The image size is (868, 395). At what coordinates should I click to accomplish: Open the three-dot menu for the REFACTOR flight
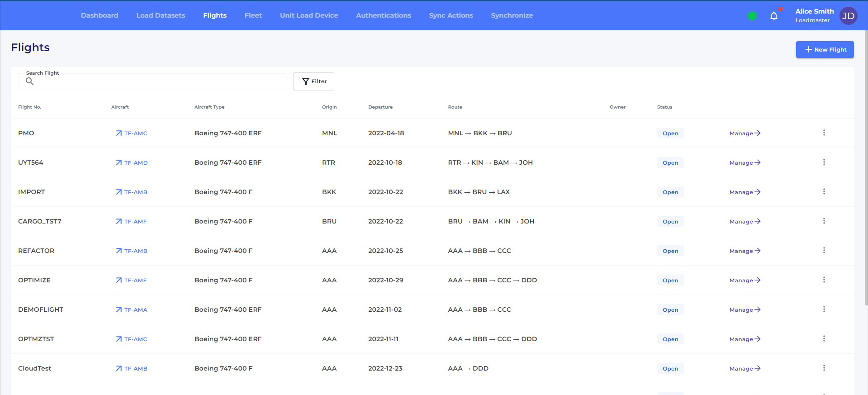coord(824,250)
